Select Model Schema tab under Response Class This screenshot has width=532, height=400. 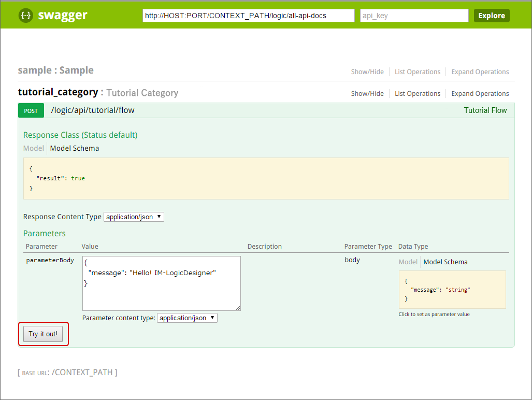[x=75, y=148]
